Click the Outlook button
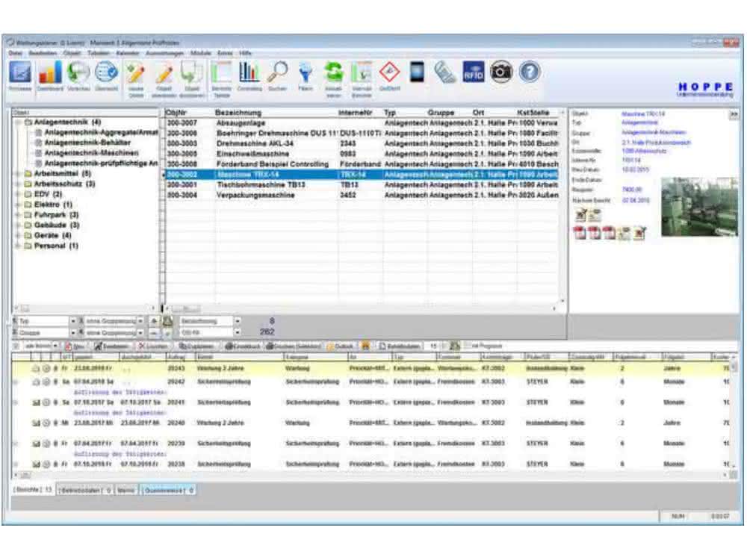Image resolution: width=747 pixels, height=560 pixels. click(340, 346)
